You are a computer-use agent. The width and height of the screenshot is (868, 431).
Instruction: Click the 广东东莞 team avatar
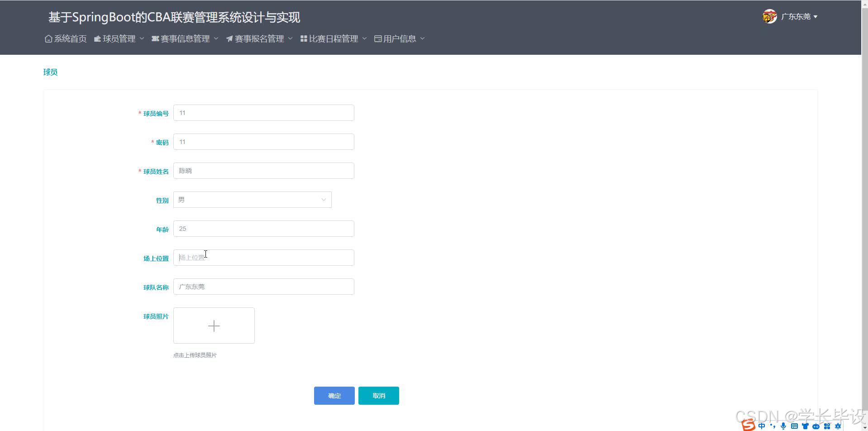click(769, 17)
